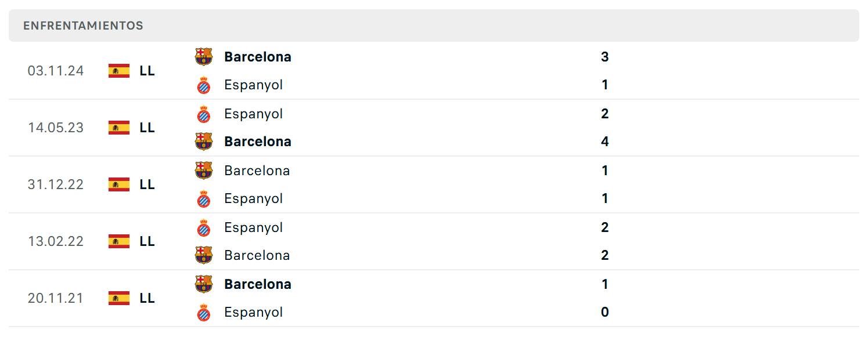Click Espanyol crest in 14.05.23 match
868x337 pixels.
pos(204,114)
